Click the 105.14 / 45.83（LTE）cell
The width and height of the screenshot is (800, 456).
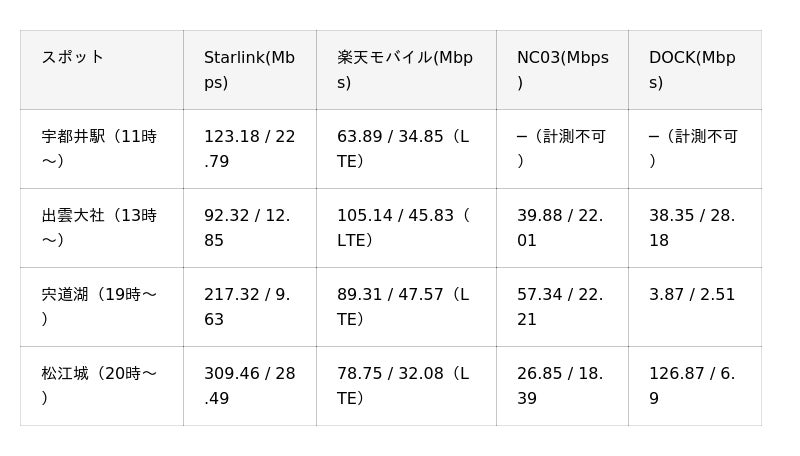tap(406, 228)
